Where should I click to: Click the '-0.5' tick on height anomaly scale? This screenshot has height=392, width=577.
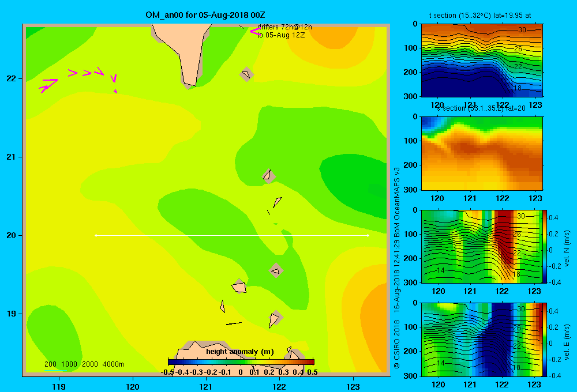(167, 372)
